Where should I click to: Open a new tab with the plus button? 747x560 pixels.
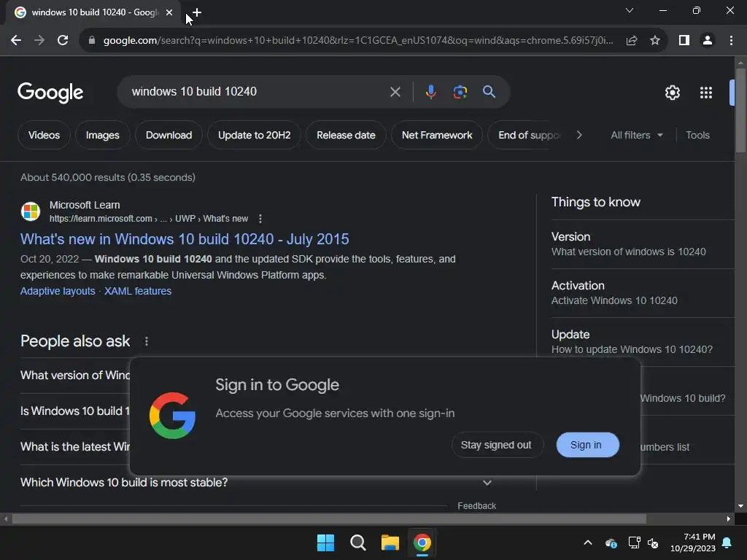(x=196, y=12)
